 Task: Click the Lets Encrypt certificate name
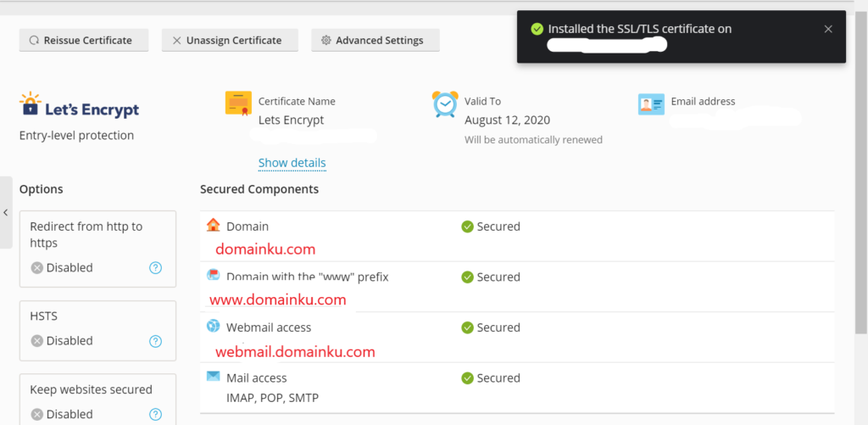pyautogui.click(x=292, y=120)
